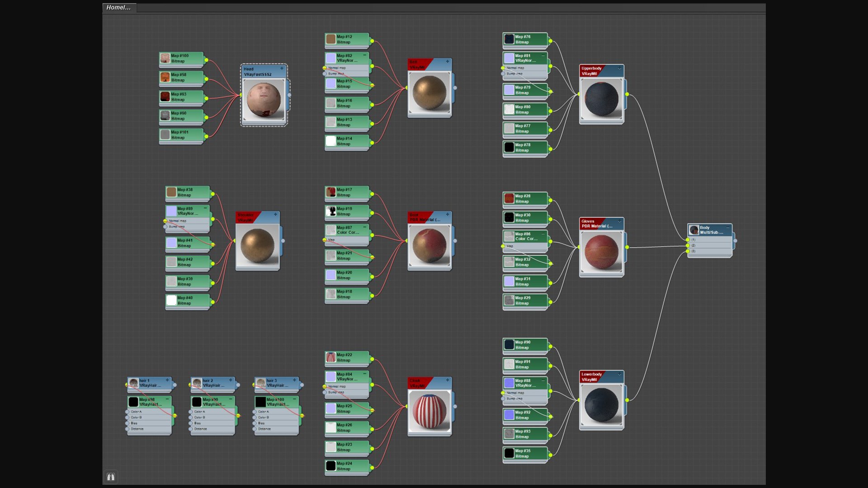The width and height of the screenshot is (868, 488).
Task: Click the Distance socket under Map #99
Action: pyautogui.click(x=191, y=429)
